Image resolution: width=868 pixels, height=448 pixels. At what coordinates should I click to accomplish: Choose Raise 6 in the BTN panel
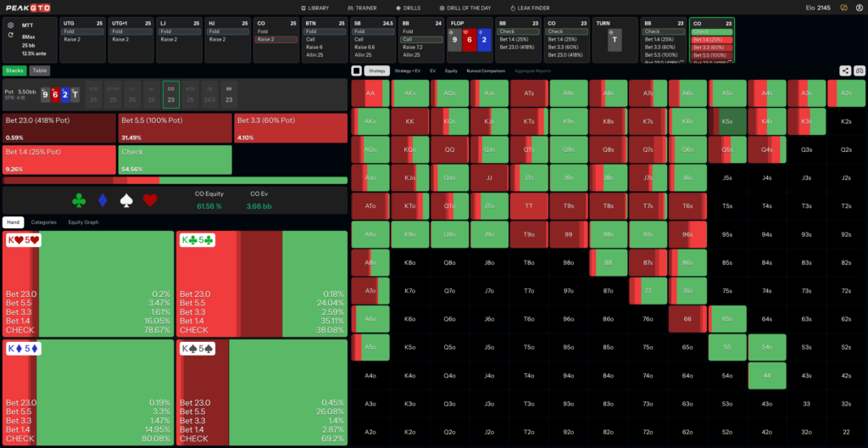point(324,48)
